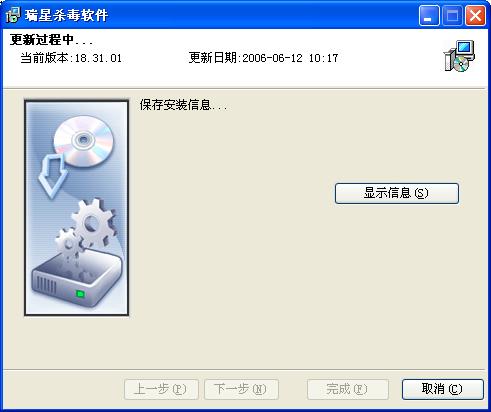The width and height of the screenshot is (491, 412).
Task: Click the 当前版本 18.31.01 label
Action: coord(71,58)
